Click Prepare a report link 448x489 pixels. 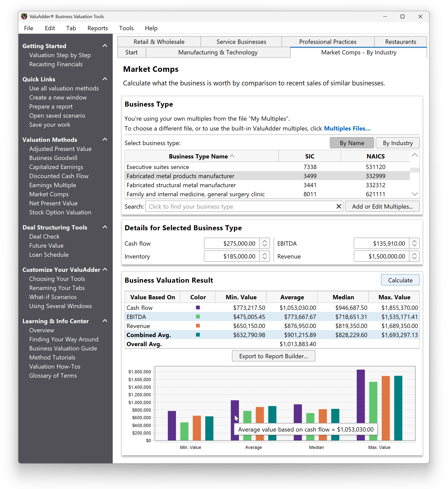coord(51,106)
